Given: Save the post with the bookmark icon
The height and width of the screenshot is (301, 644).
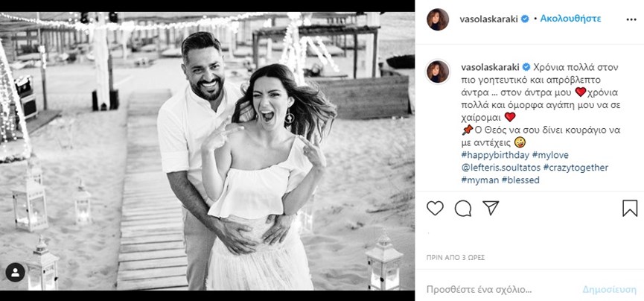Looking at the screenshot, I should click(629, 208).
